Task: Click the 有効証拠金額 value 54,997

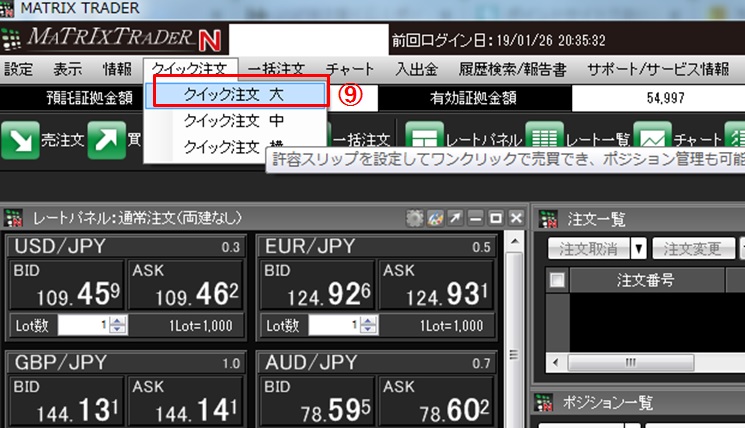Action: click(x=665, y=98)
